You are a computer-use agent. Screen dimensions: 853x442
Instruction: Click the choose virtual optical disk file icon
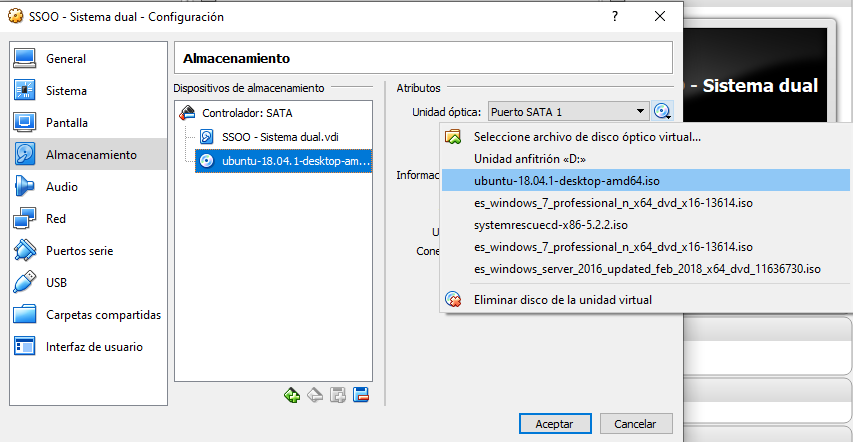pyautogui.click(x=453, y=137)
